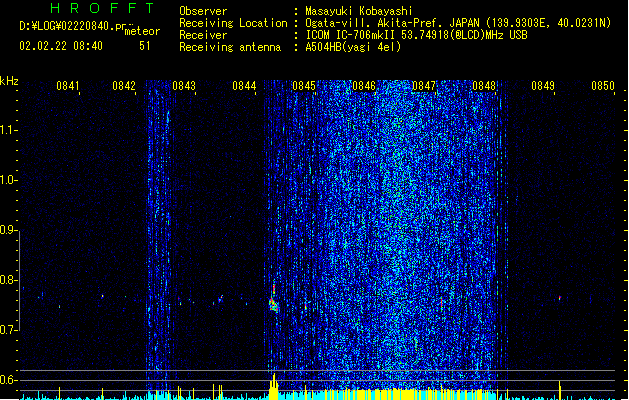Click the HROFFT title text
The width and height of the screenshot is (629, 400).
tap(103, 8)
